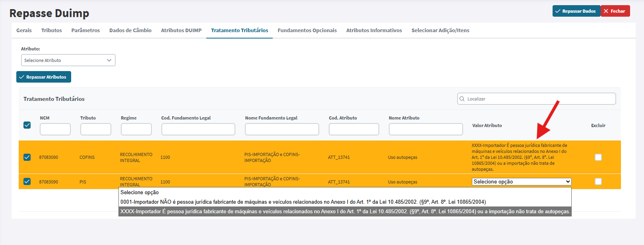This screenshot has height=245, width=644.
Task: Click 'RECOLHIMENTO INTEGRAL' in COFINS row
Action: click(x=136, y=157)
